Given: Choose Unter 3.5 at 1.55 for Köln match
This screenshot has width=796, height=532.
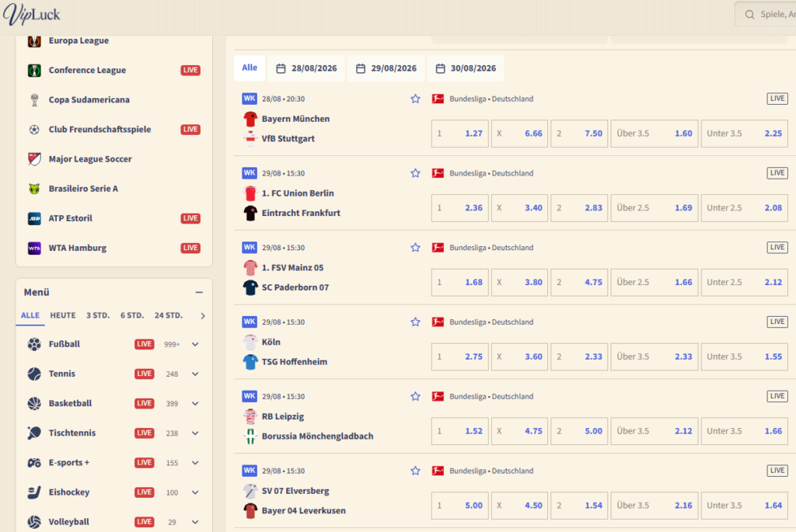Looking at the screenshot, I should [x=744, y=356].
